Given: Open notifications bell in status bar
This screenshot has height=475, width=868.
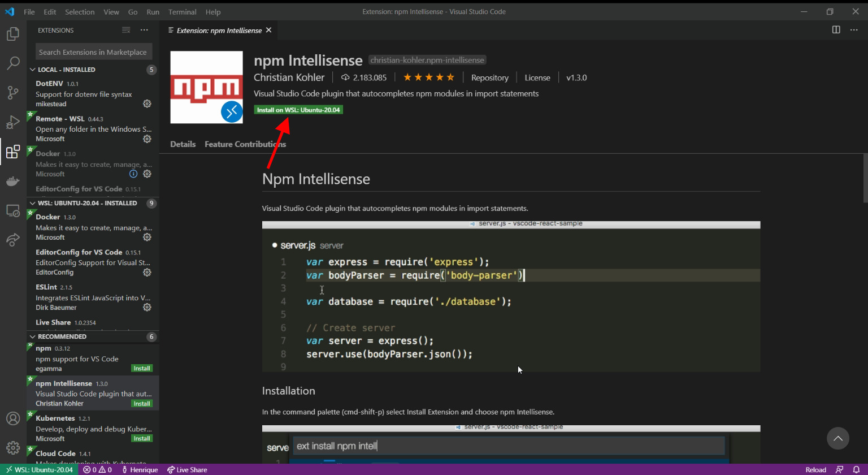Looking at the screenshot, I should pyautogui.click(x=857, y=469).
